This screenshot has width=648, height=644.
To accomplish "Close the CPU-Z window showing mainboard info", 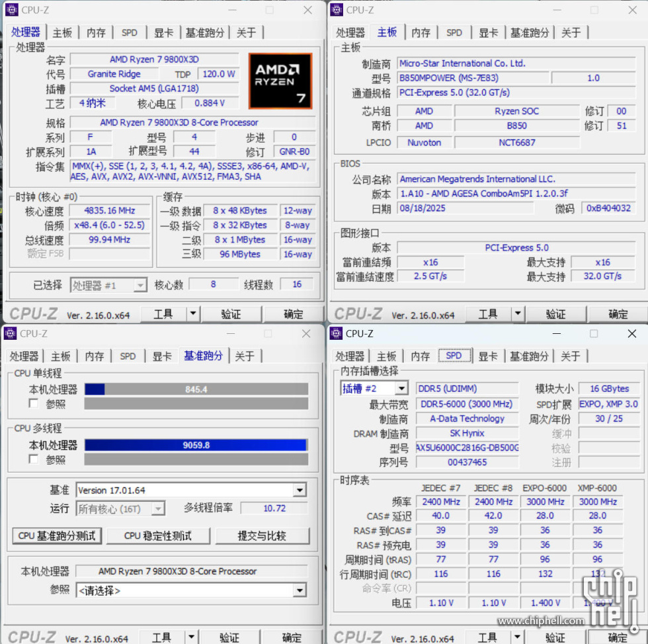I will coord(632,10).
